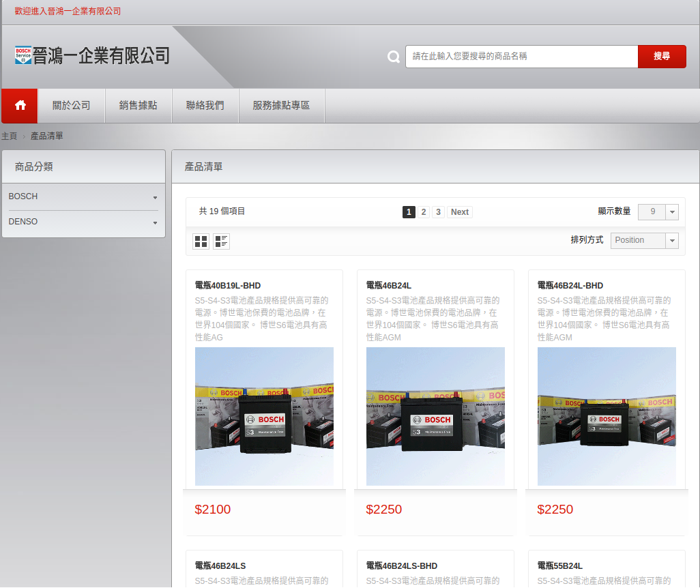This screenshot has height=588, width=700.
Task: Open product title 電瓶55B24L
Action: pos(560,566)
